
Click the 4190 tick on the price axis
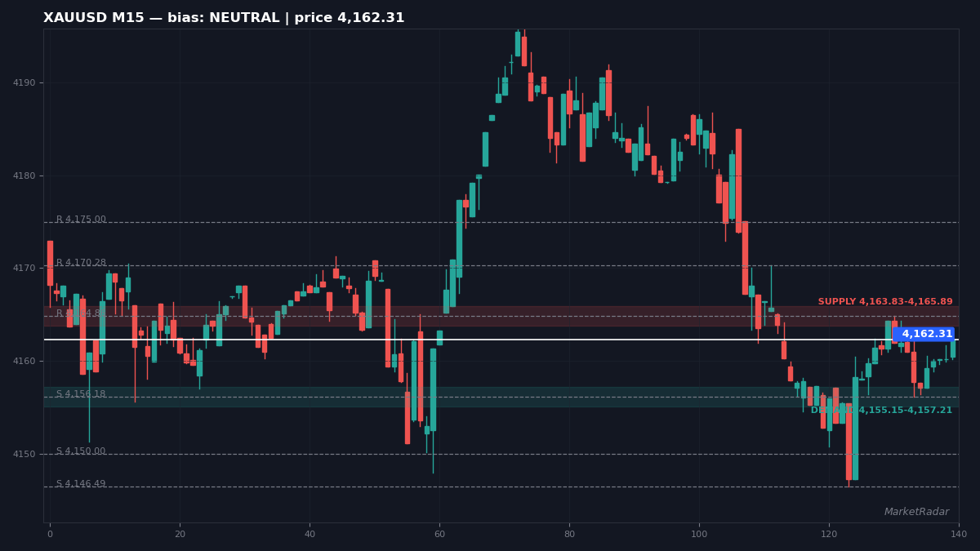[24, 83]
